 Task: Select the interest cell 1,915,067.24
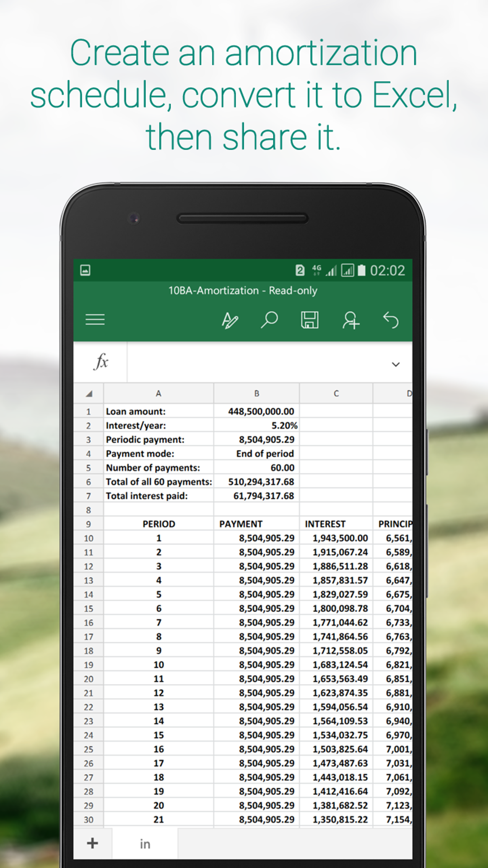pyautogui.click(x=336, y=552)
